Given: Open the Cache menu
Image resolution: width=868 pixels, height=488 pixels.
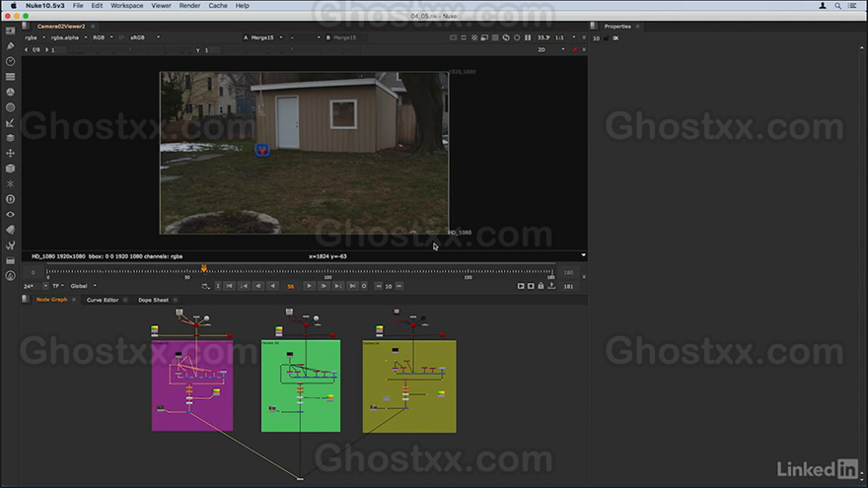Looking at the screenshot, I should [x=218, y=6].
